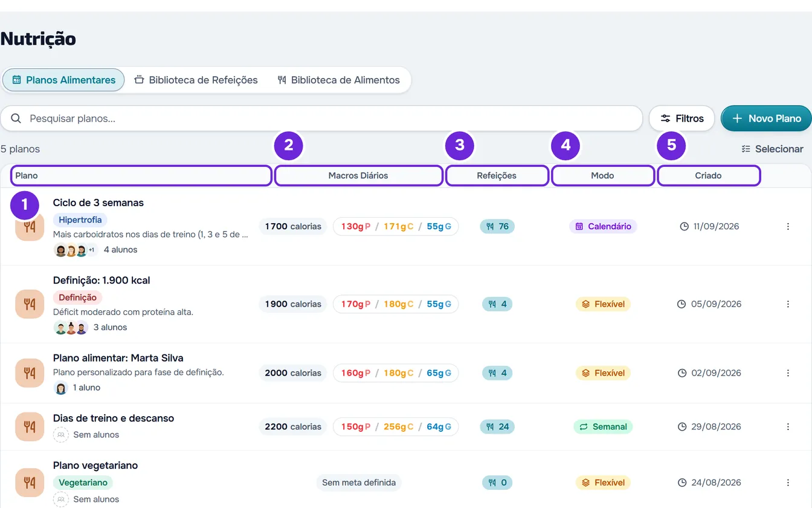Open Dias de treino e descanso title
Image resolution: width=812 pixels, height=508 pixels.
[x=114, y=418]
